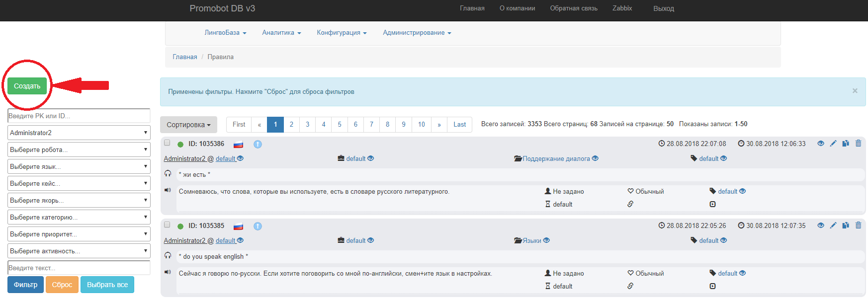Jump to the "Last" page of results
This screenshot has width=868, height=300.
click(459, 125)
